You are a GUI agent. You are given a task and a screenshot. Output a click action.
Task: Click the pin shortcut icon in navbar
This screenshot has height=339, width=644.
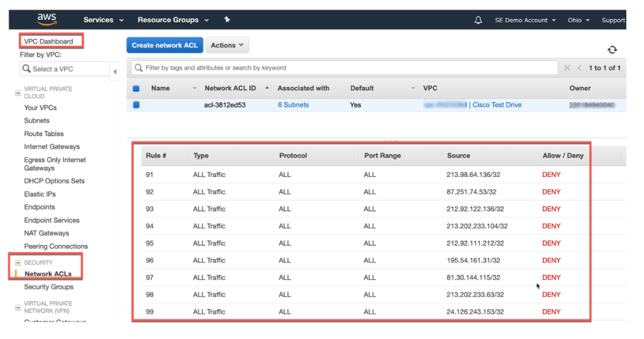227,20
